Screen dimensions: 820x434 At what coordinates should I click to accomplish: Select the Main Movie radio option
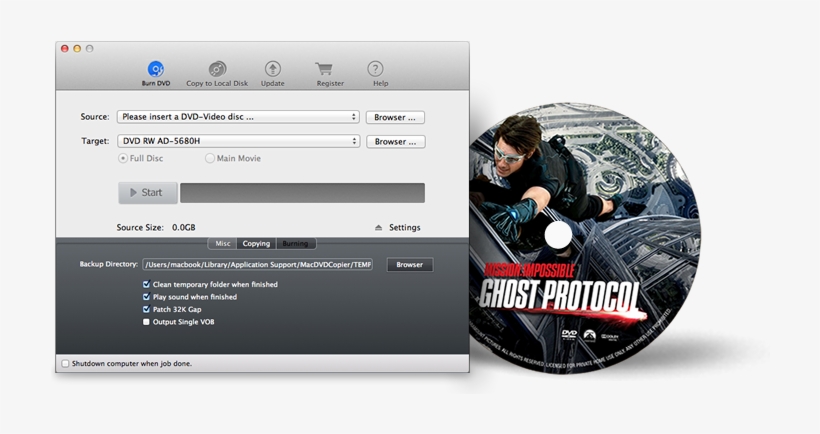click(210, 158)
